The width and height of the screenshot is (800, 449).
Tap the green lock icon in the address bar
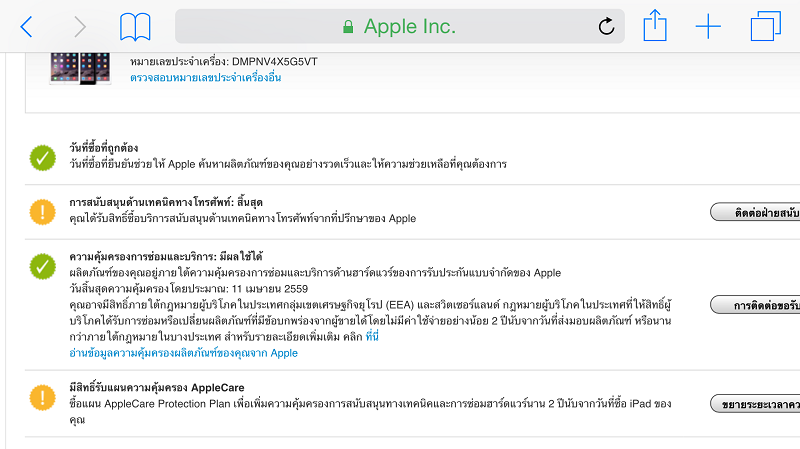pos(348,27)
